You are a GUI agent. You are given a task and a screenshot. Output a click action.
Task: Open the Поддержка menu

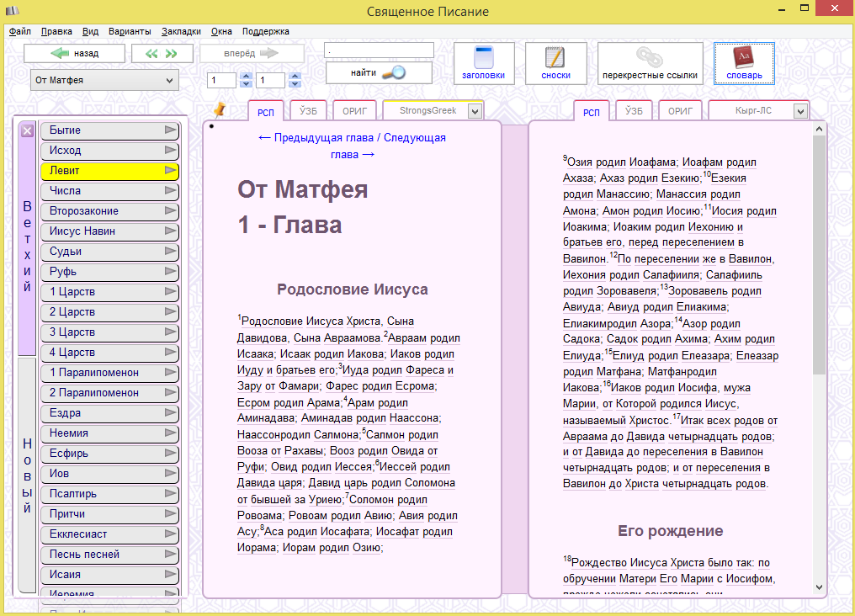click(266, 32)
